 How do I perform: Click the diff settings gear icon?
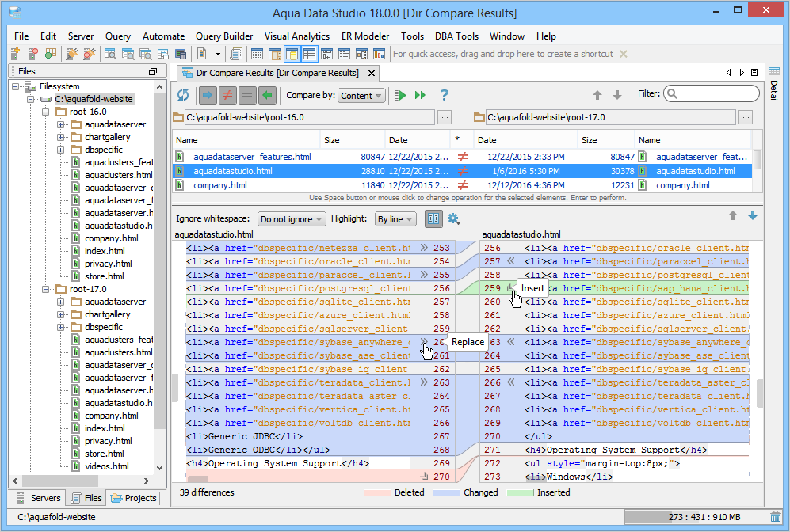pos(454,218)
